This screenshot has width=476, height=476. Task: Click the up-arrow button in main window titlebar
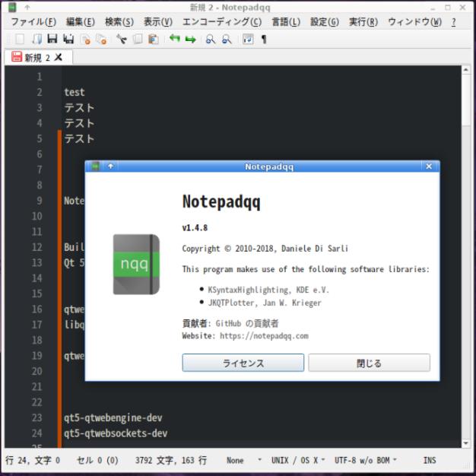pyautogui.click(x=27, y=8)
